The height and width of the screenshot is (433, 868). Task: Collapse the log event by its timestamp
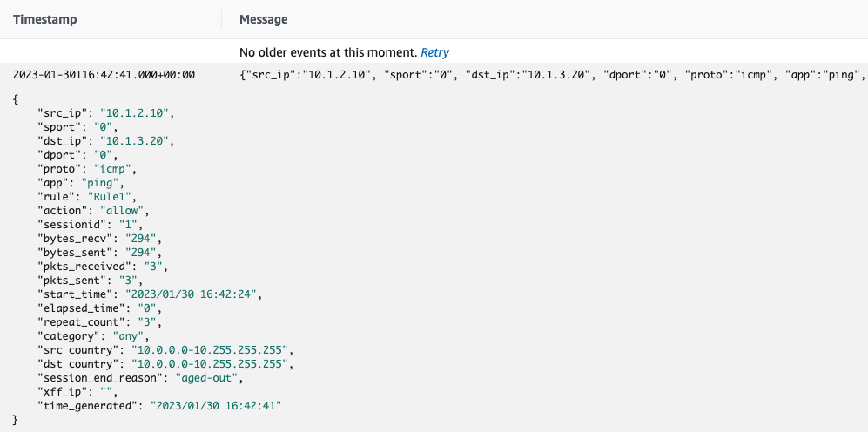[104, 76]
